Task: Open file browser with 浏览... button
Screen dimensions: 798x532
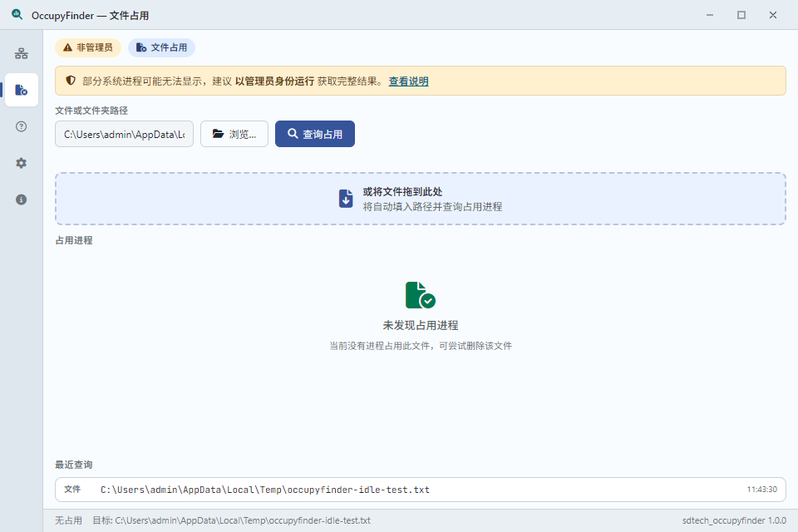Action: coord(234,134)
